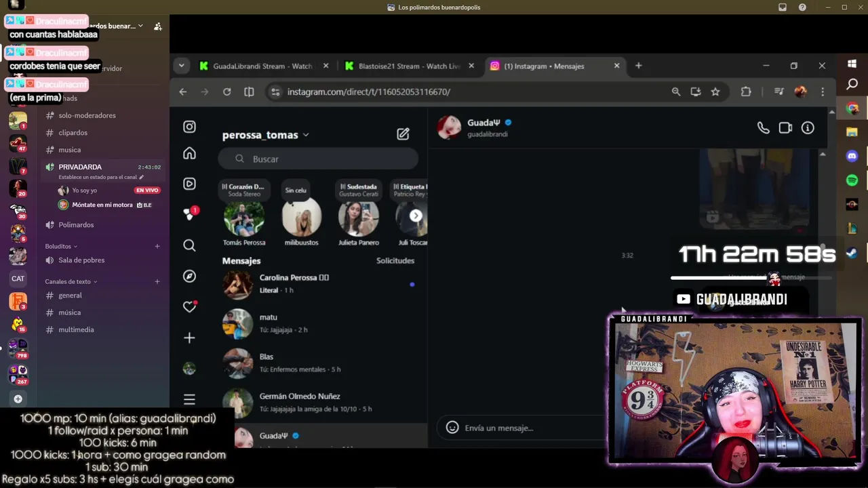The width and height of the screenshot is (868, 488).
Task: View Julieta Panero note thumbnail
Action: pyautogui.click(x=359, y=217)
